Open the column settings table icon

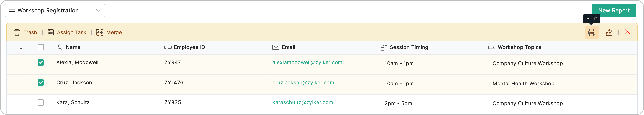point(18,47)
